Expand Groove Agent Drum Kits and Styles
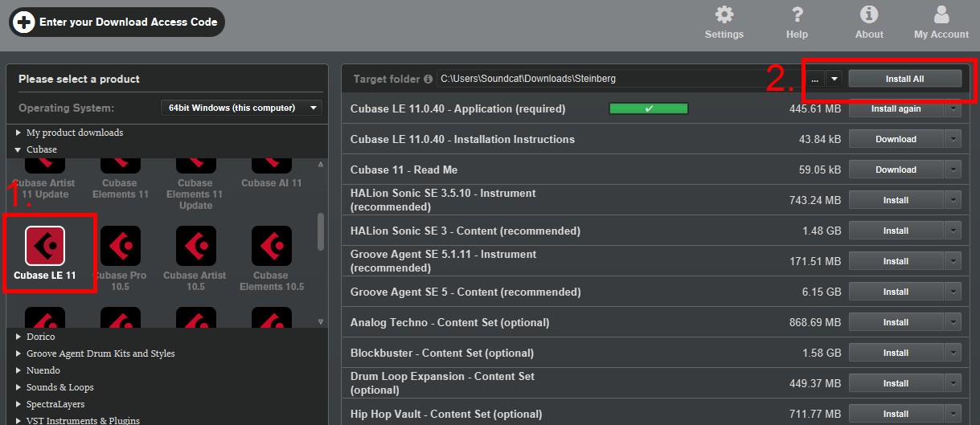Image resolution: width=980 pixels, height=425 pixels. (18, 353)
